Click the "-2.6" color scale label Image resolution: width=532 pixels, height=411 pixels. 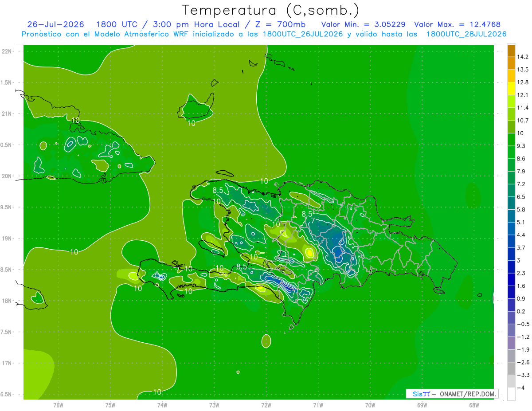click(524, 362)
